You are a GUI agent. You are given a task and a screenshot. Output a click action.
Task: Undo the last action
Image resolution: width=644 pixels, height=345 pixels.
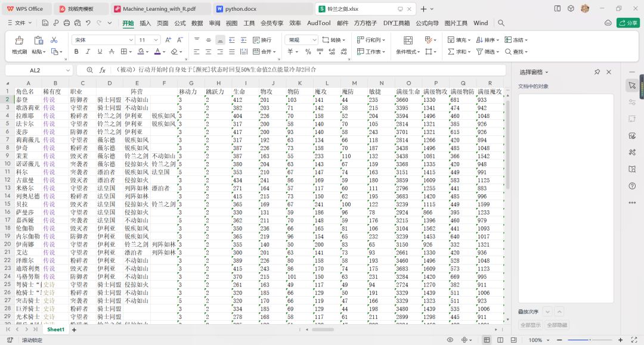88,23
